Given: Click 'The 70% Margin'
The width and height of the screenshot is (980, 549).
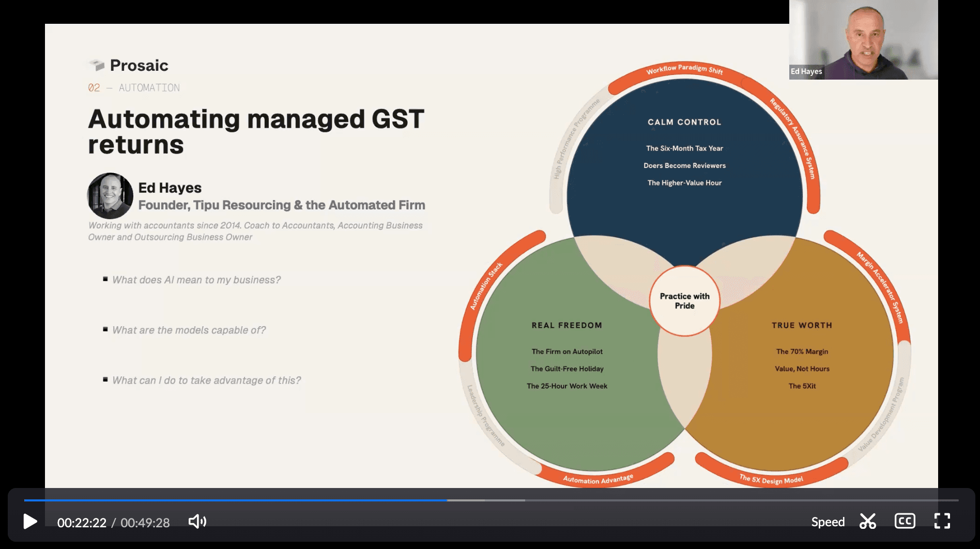Looking at the screenshot, I should (802, 352).
